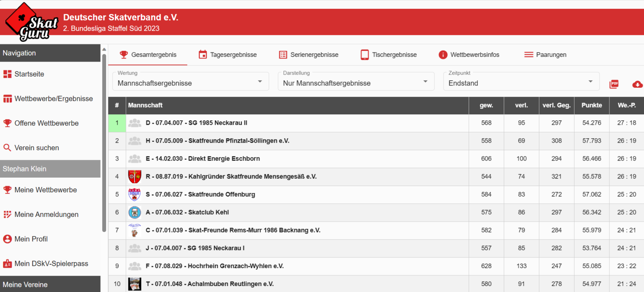
Task: Open the Serienergebnisse tab
Action: point(308,55)
